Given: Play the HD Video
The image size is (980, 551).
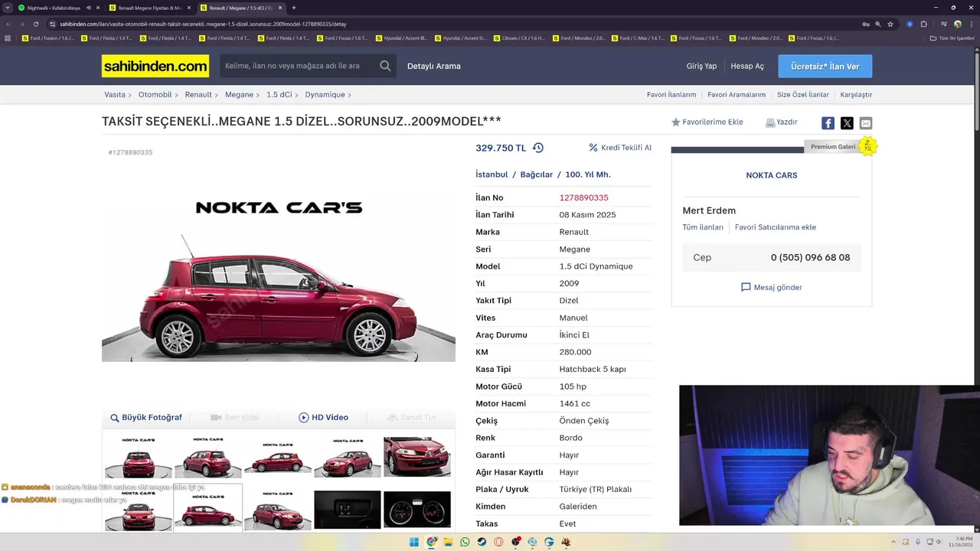Looking at the screenshot, I should [324, 417].
